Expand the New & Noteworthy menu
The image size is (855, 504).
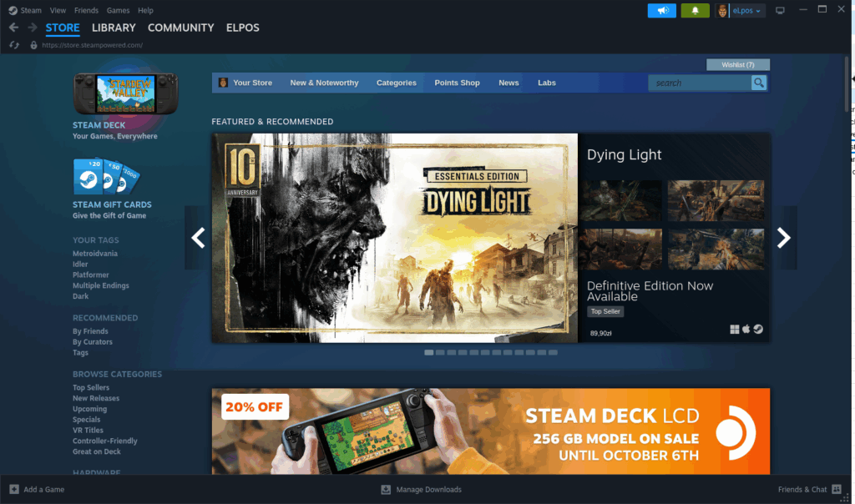tap(325, 83)
